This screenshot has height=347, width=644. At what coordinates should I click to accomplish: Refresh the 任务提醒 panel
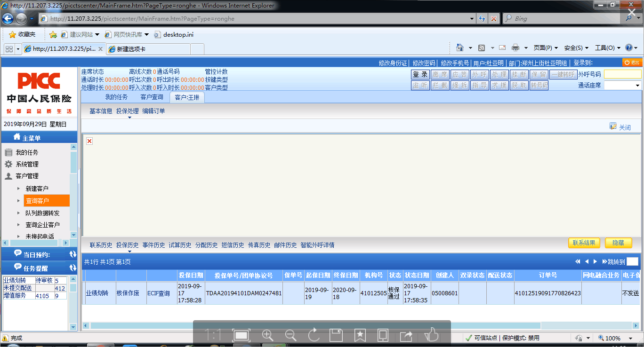point(72,268)
